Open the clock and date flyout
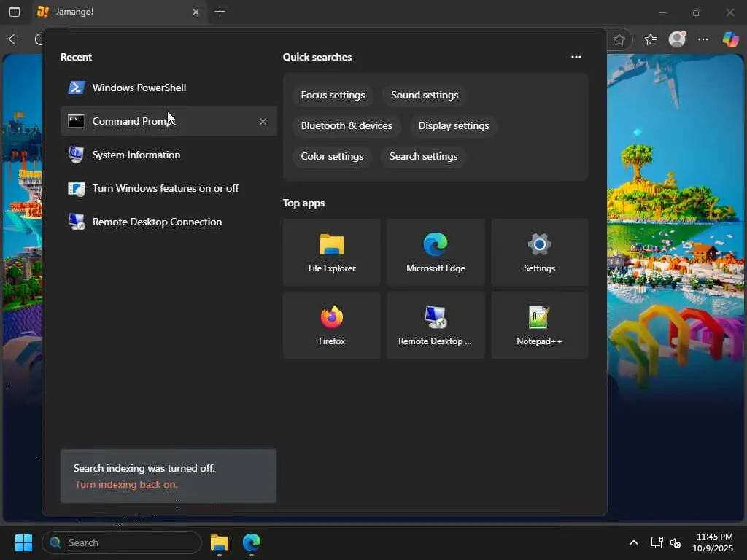 pos(713,542)
